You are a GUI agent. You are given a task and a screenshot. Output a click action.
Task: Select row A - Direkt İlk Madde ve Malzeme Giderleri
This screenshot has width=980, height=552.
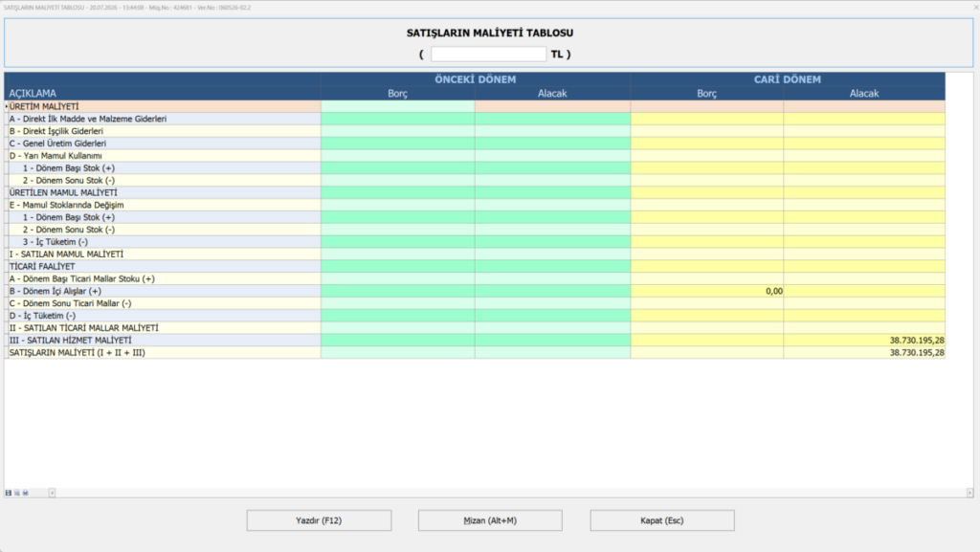point(475,119)
